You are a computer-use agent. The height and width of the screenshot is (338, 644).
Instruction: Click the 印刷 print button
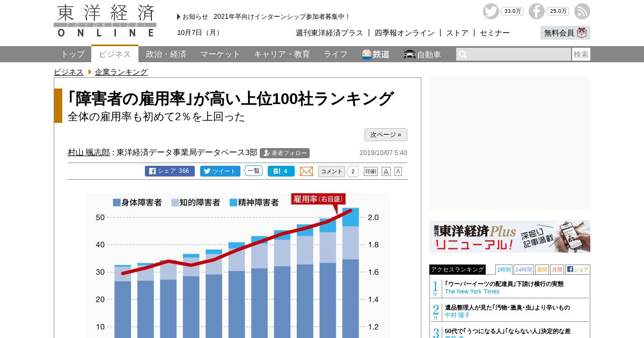pyautogui.click(x=371, y=171)
